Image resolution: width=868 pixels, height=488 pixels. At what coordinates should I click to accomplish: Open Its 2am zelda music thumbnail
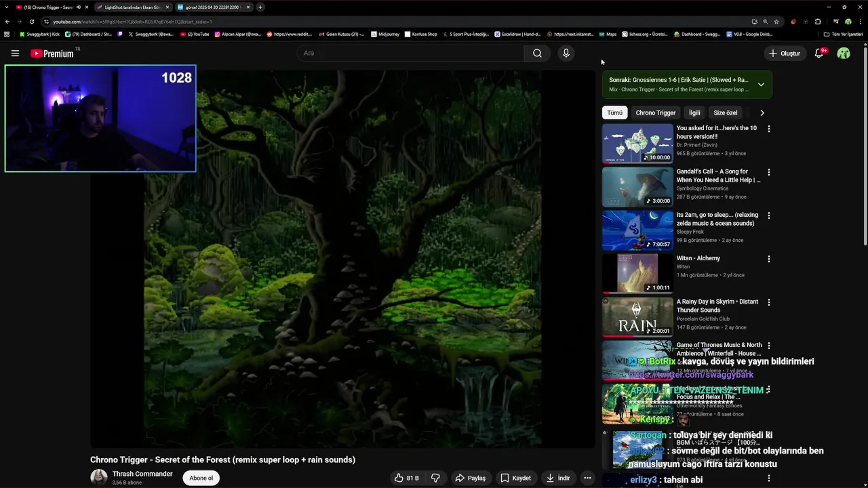click(637, 230)
